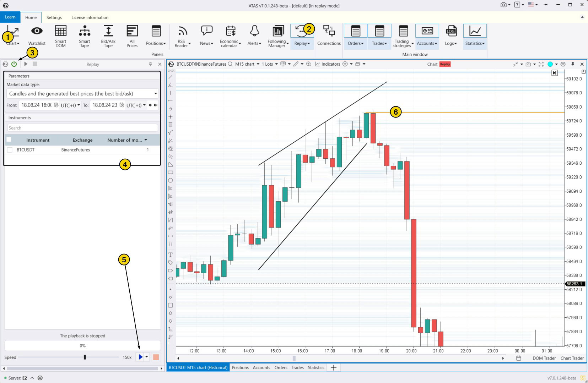The width and height of the screenshot is (588, 383).
Task: Adjust the replay Speed slider
Action: point(85,357)
